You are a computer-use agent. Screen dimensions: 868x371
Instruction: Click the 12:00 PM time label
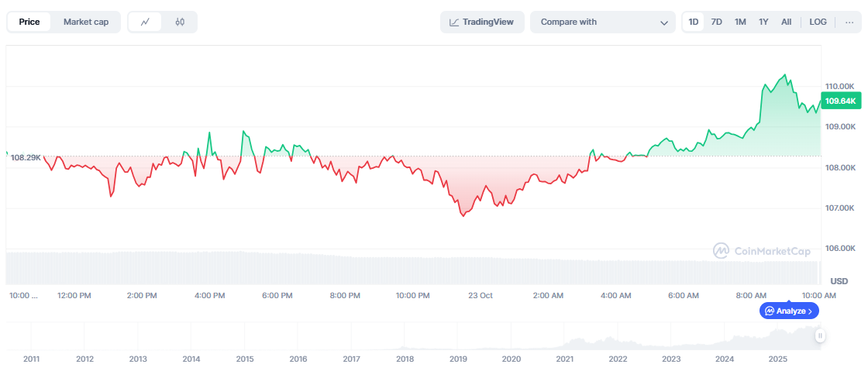point(74,296)
